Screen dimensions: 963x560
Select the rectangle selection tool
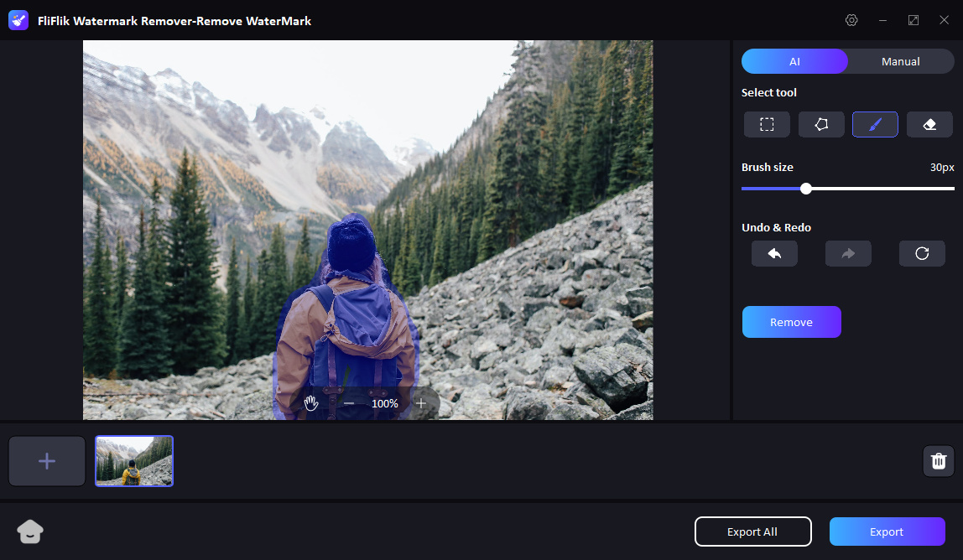point(766,123)
